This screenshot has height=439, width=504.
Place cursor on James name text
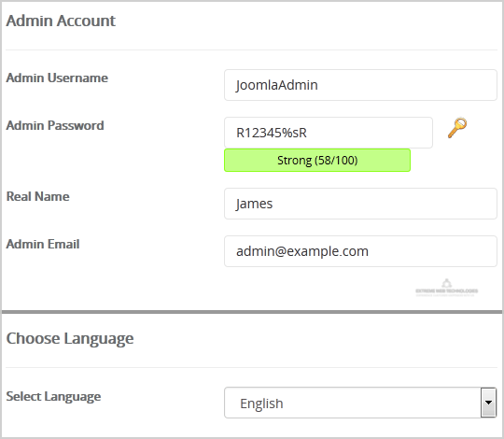point(254,205)
